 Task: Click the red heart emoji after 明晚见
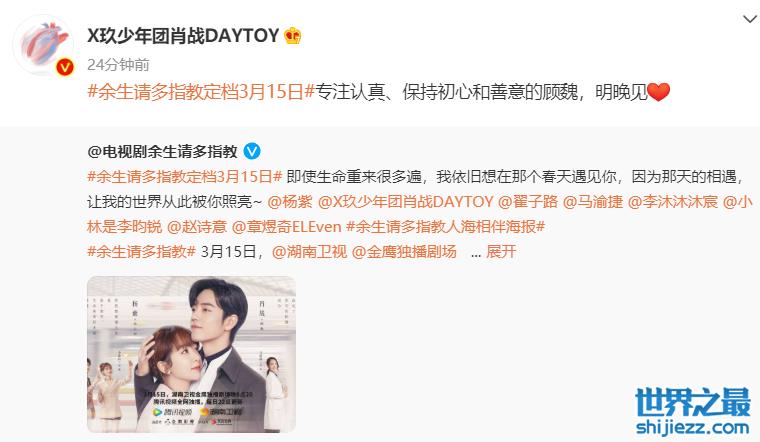(x=658, y=92)
